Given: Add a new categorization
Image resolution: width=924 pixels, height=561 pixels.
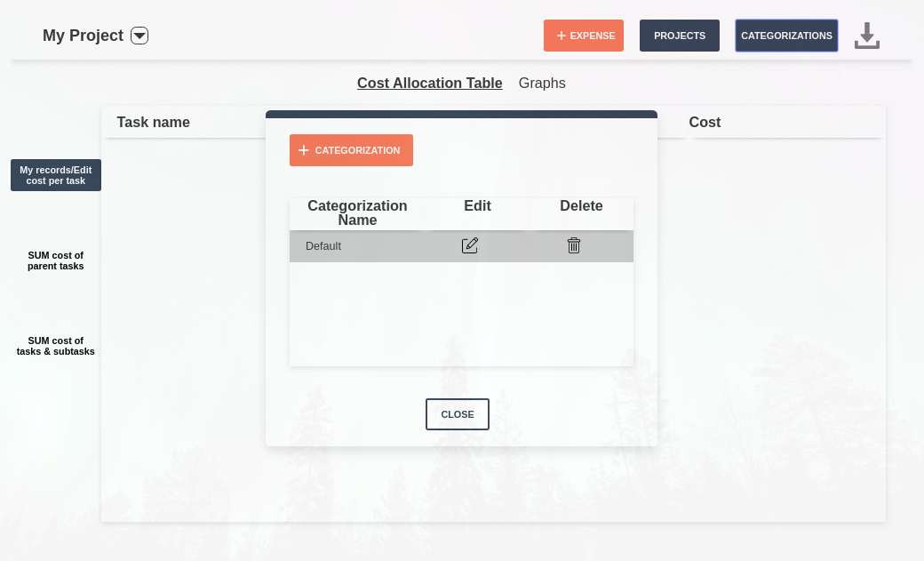Looking at the screenshot, I should (x=351, y=150).
